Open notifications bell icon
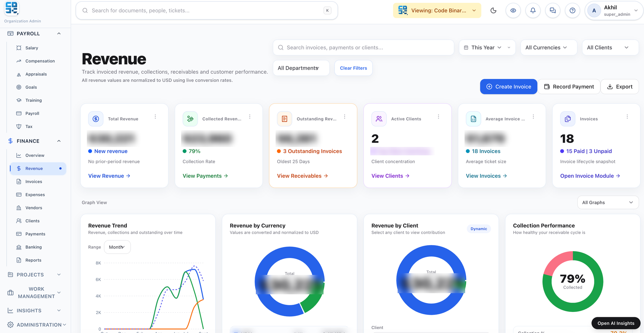The image size is (644, 333). (533, 11)
